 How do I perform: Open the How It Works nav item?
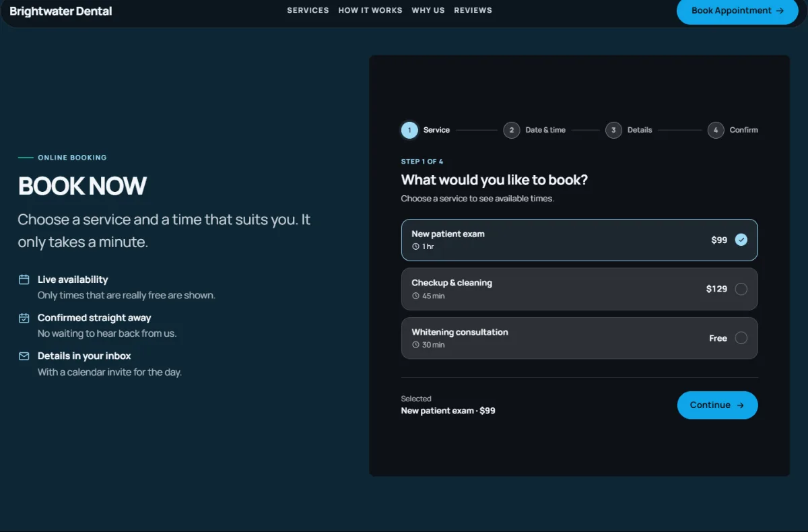pos(370,10)
